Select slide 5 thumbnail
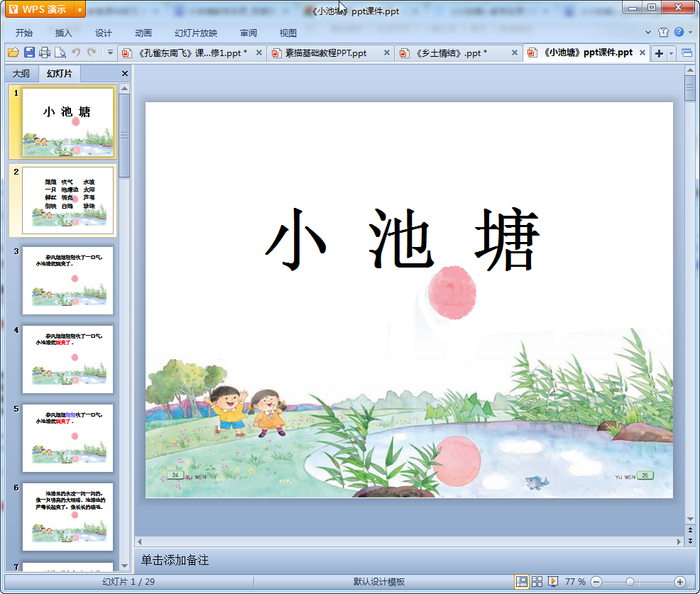 click(x=68, y=438)
